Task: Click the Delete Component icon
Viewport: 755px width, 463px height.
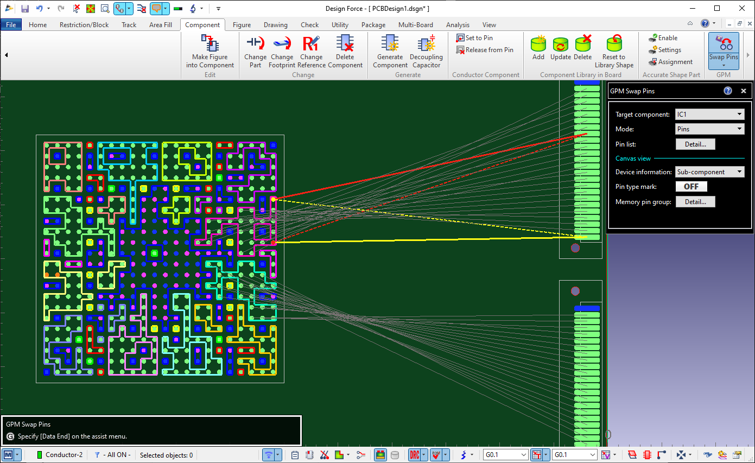Action: (x=345, y=44)
